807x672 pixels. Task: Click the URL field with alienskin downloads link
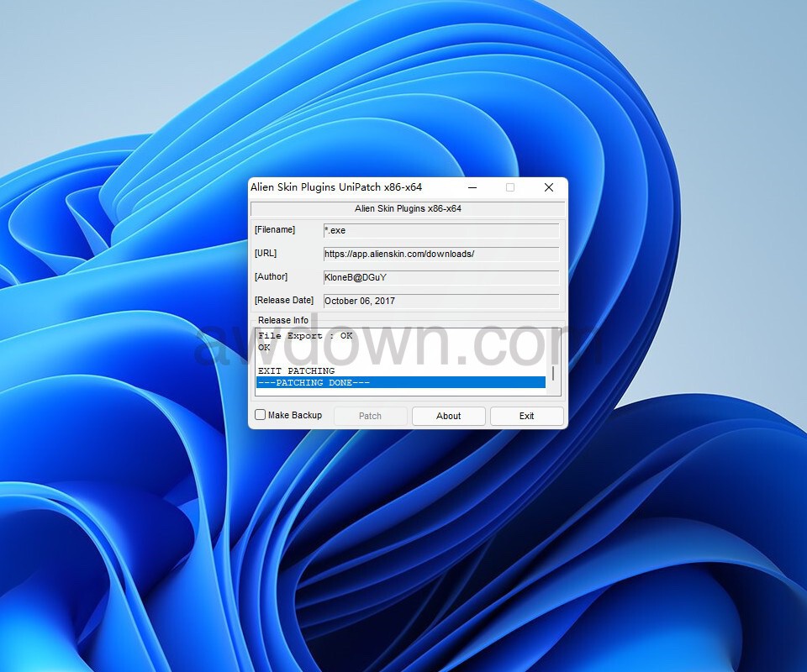click(440, 254)
